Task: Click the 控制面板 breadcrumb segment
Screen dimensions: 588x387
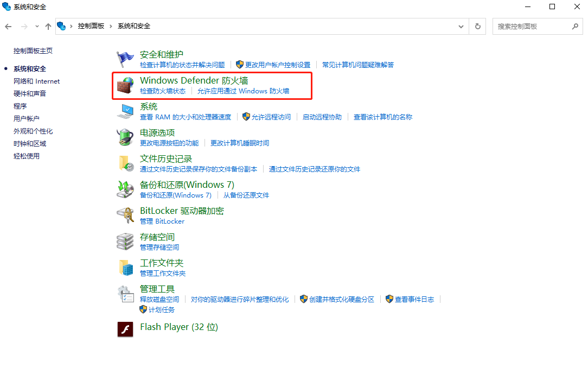Action: point(91,26)
